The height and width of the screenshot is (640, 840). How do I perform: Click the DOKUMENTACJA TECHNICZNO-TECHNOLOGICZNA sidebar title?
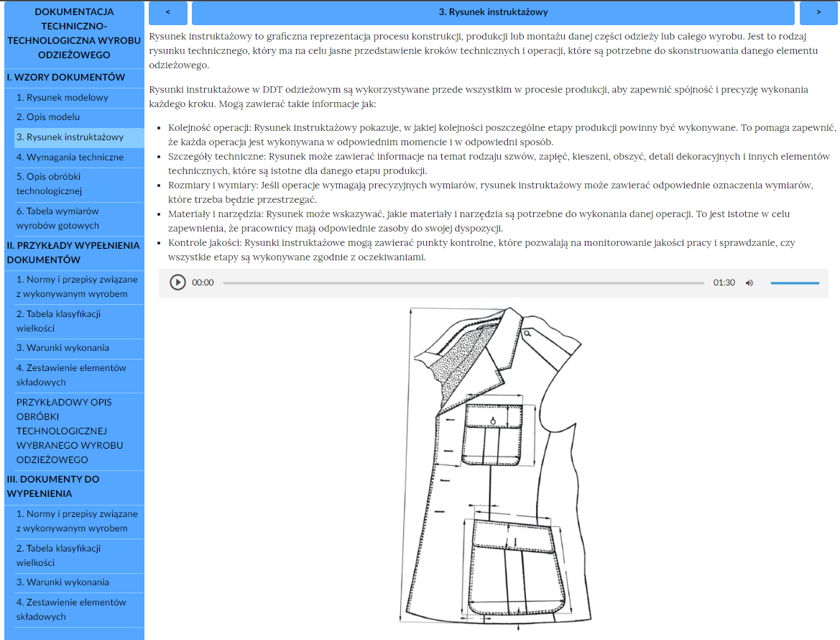pos(74,33)
